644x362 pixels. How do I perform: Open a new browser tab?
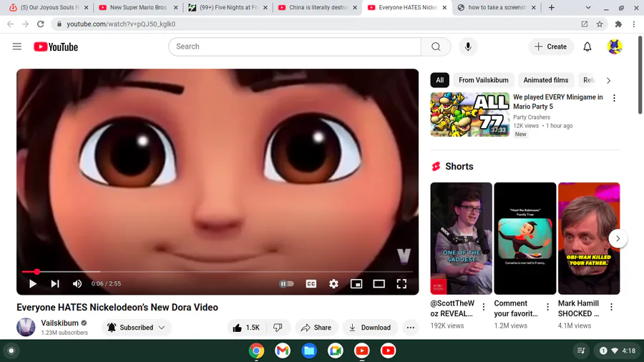pyautogui.click(x=551, y=7)
